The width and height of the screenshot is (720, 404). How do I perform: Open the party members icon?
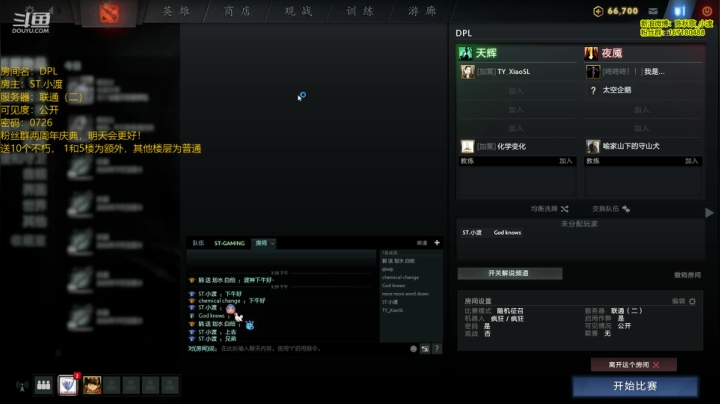44,385
